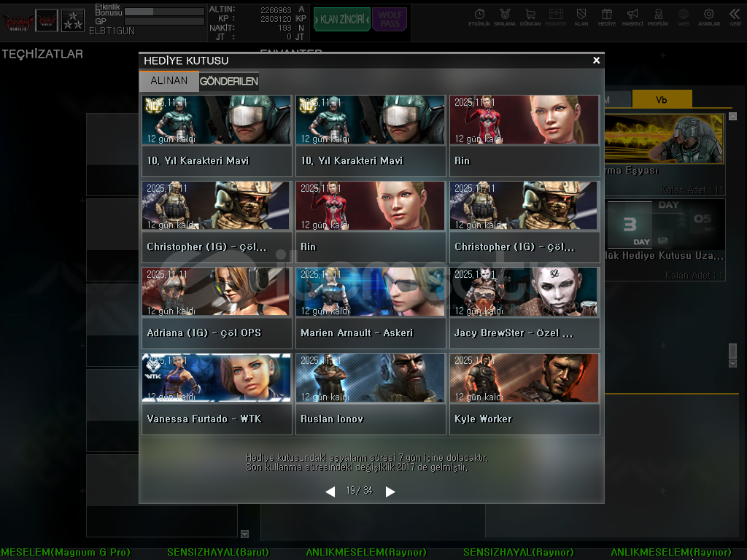The width and height of the screenshot is (747, 560).
Task: Click the player name ELBT1GUN
Action: [x=112, y=31]
